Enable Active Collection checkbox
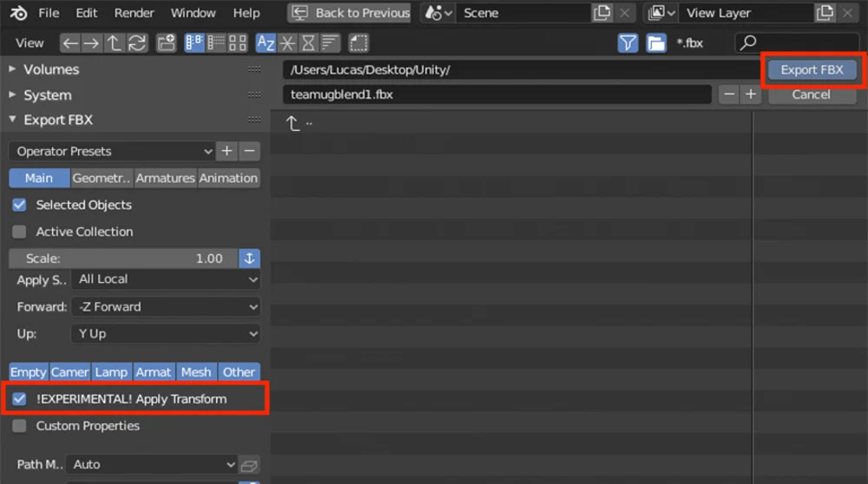The width and height of the screenshot is (868, 484). tap(19, 232)
